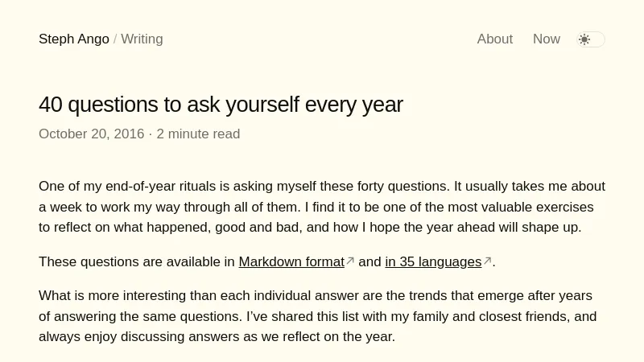Click the sun icon in theme switch
The image size is (644, 362).
584,39
